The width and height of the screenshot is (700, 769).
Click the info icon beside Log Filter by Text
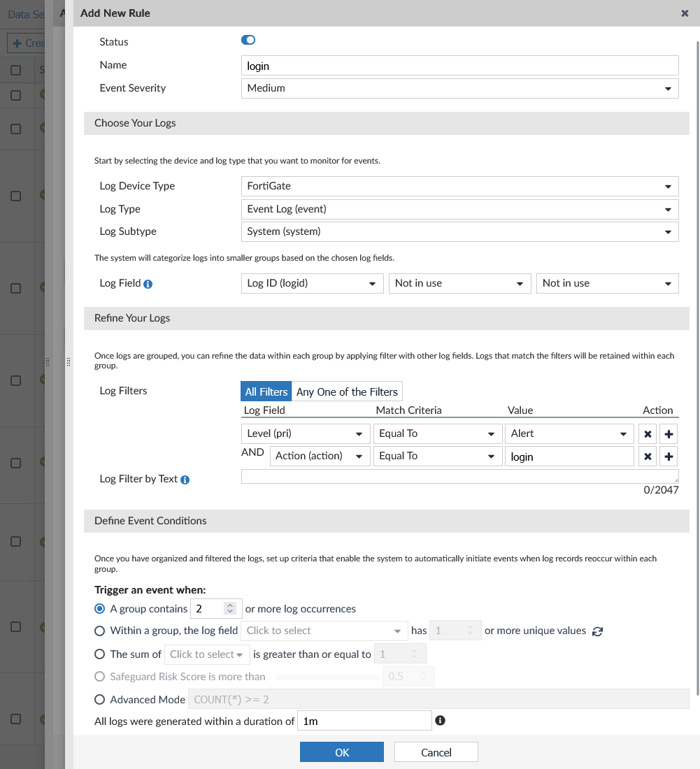point(185,480)
